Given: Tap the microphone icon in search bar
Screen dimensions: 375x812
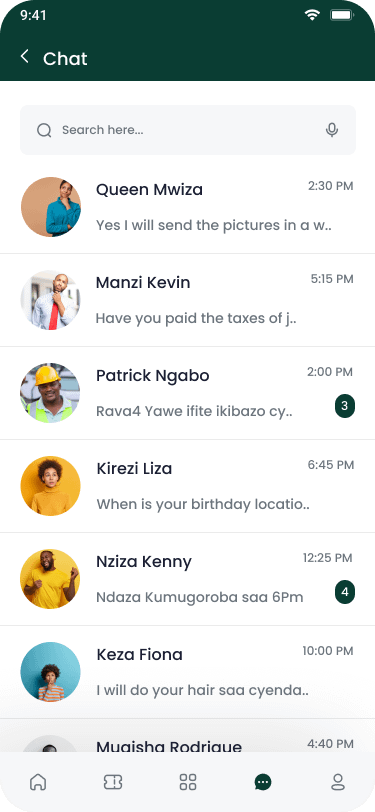Looking at the screenshot, I should [332, 130].
